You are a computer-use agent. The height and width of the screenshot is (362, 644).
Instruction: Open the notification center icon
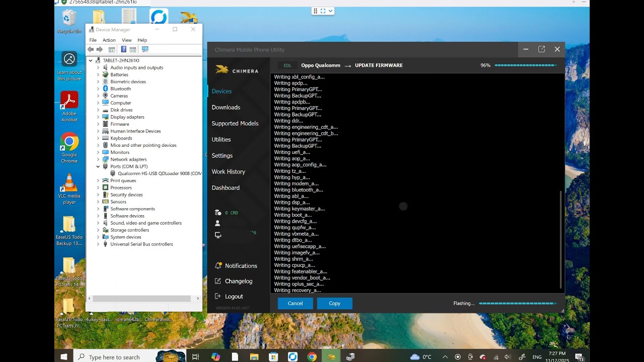579,357
